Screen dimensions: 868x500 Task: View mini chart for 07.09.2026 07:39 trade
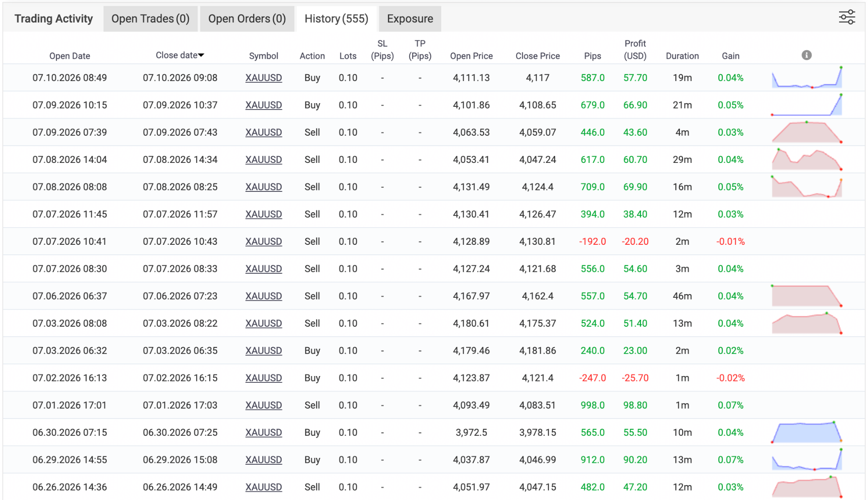pos(807,132)
